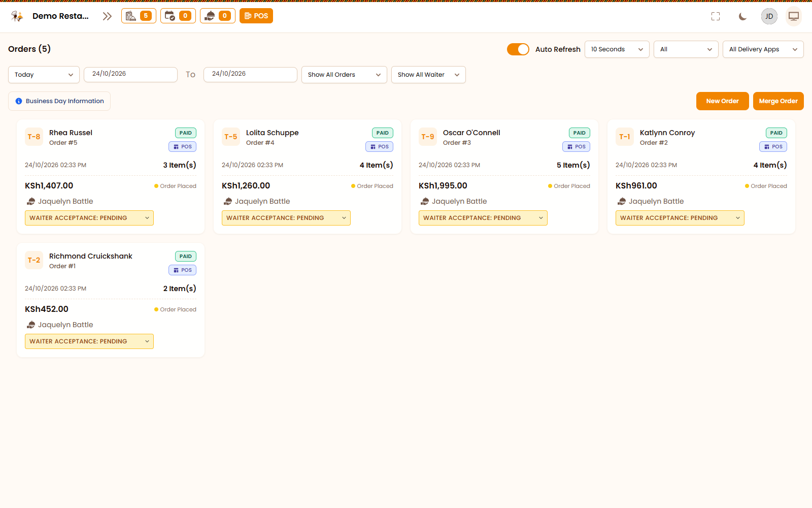Click T-2 table badge for Richmond Cruickshank
812x508 pixels.
coord(34,260)
